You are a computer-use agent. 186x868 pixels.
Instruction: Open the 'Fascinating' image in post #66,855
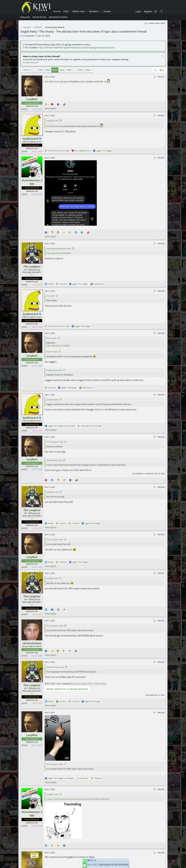[x=63, y=821]
